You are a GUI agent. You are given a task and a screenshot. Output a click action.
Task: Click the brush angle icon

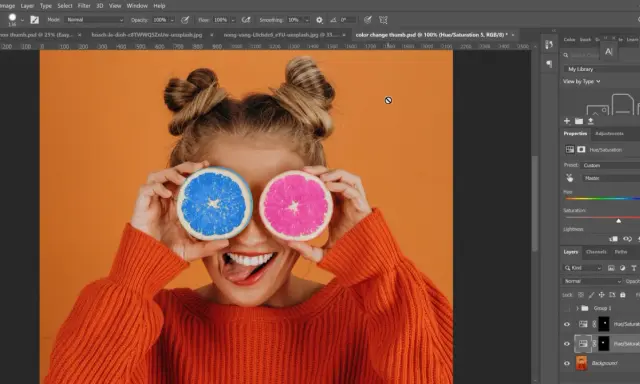333,20
